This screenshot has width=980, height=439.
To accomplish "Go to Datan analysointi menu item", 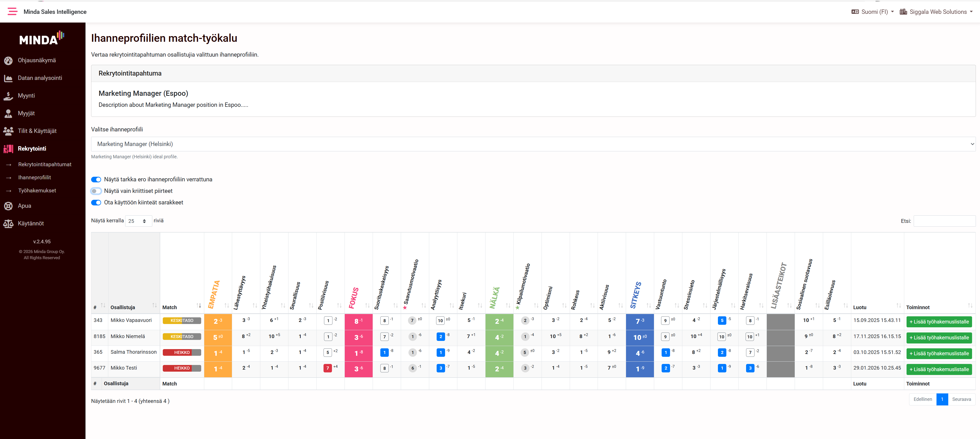I will (x=40, y=78).
